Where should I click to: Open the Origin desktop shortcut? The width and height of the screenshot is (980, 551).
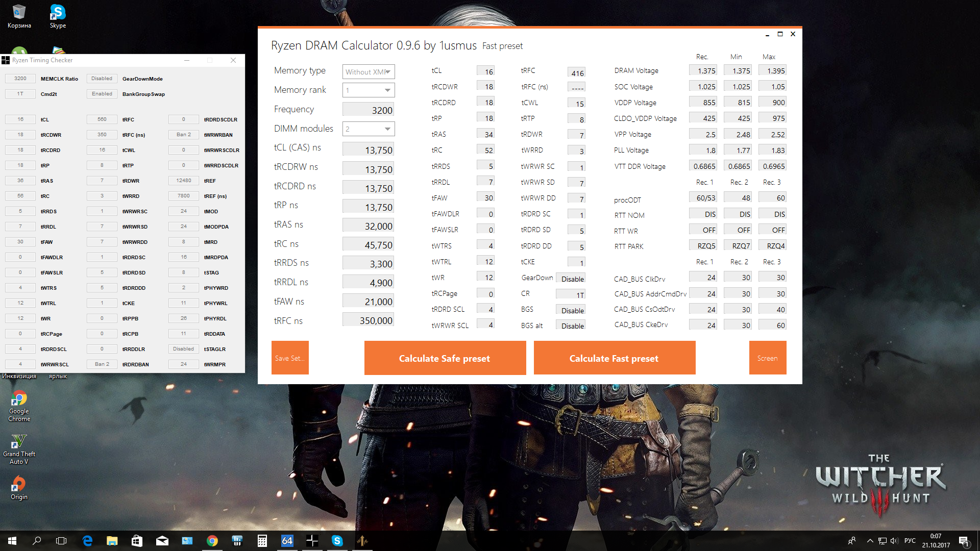click(19, 488)
